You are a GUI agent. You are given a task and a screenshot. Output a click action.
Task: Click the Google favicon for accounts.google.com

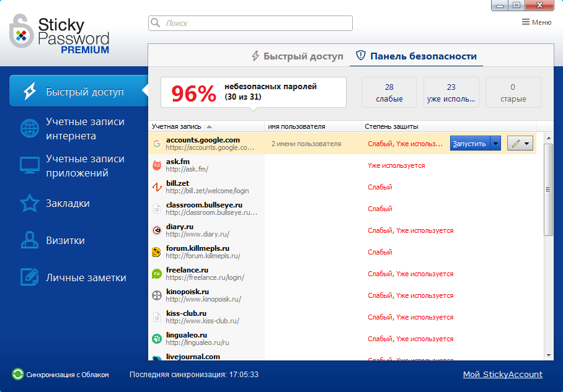point(156,143)
